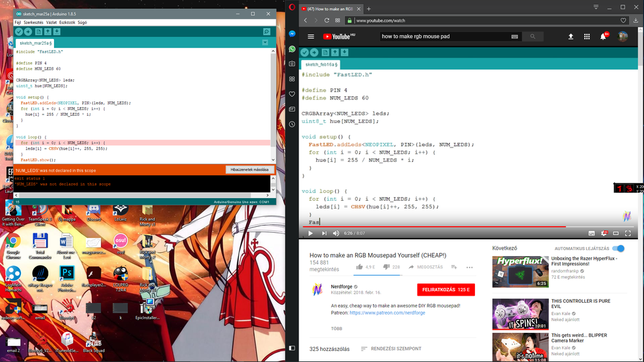Reload the YouTube page
This screenshot has height=362, width=644.
pos(327,20)
